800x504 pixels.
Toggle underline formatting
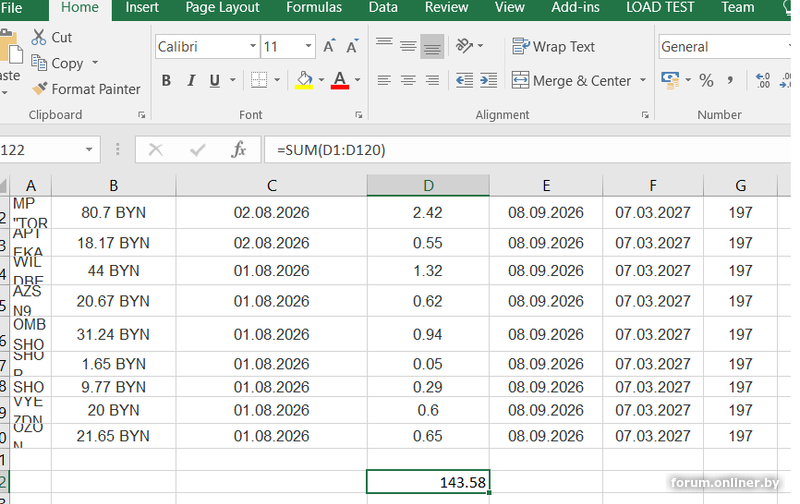(x=215, y=80)
